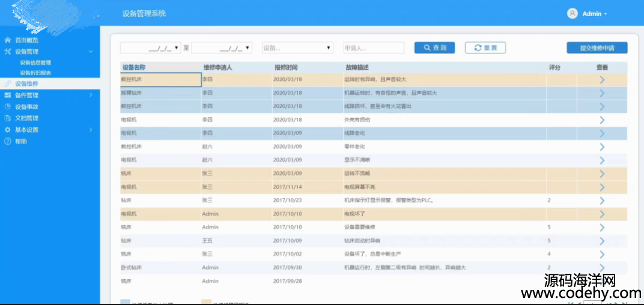Click the date cell 2017/11/14
The image size is (644, 305).
[287, 187]
